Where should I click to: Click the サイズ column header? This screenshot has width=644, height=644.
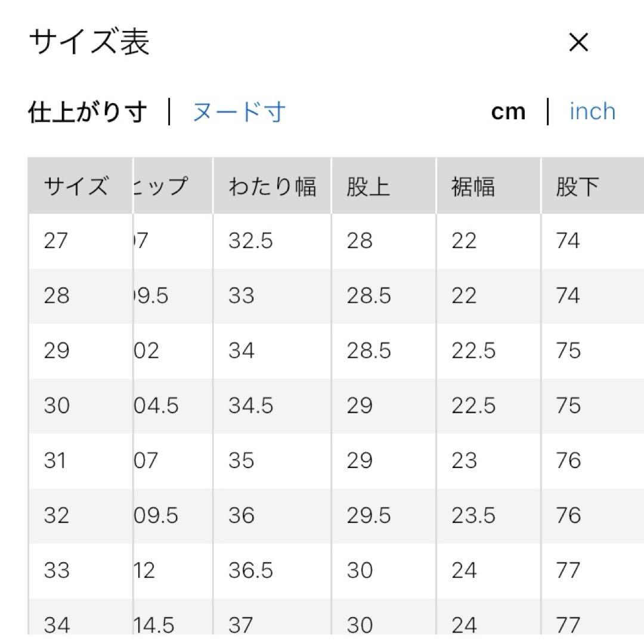(x=76, y=187)
